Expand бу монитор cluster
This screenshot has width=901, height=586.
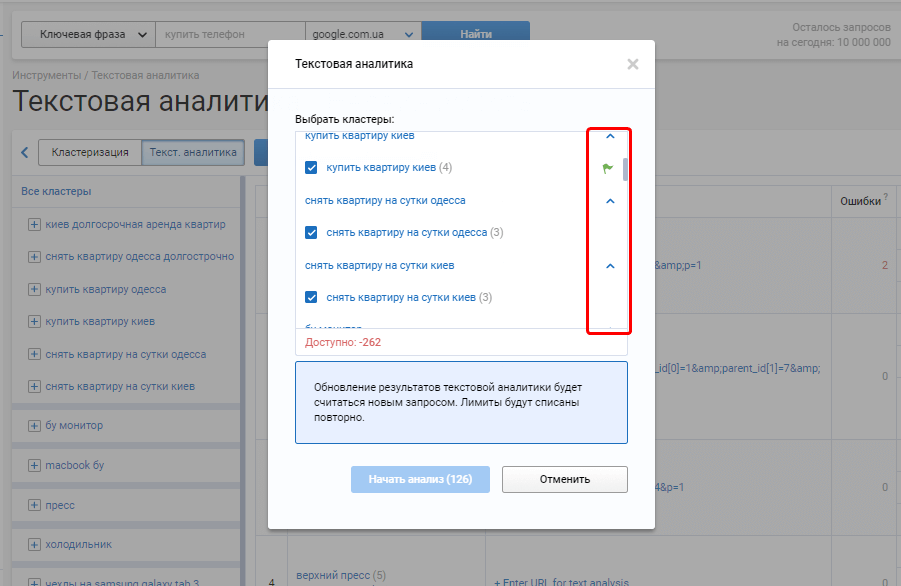(x=34, y=426)
